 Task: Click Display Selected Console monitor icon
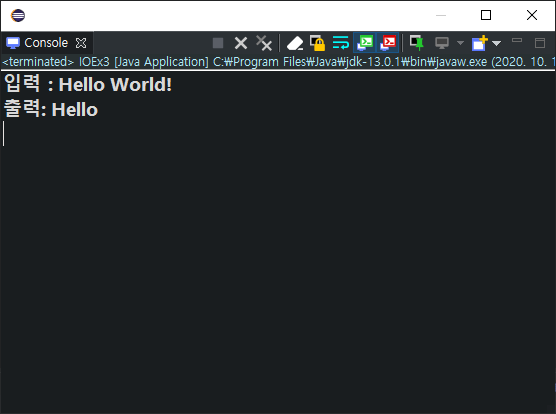442,43
